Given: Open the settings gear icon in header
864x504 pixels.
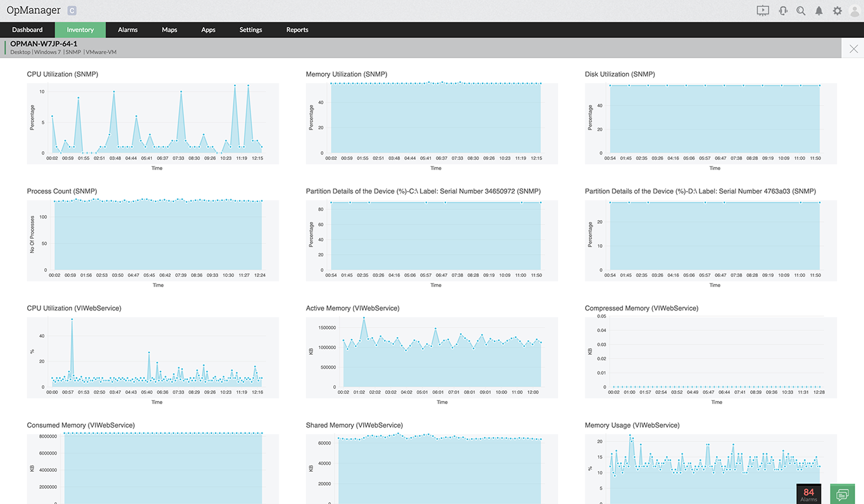Looking at the screenshot, I should tap(837, 11).
